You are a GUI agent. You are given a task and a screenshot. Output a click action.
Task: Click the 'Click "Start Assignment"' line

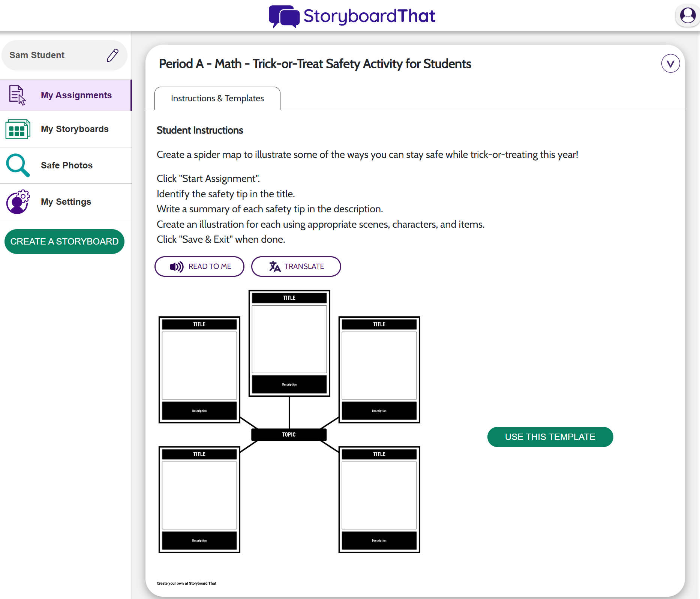[208, 179]
